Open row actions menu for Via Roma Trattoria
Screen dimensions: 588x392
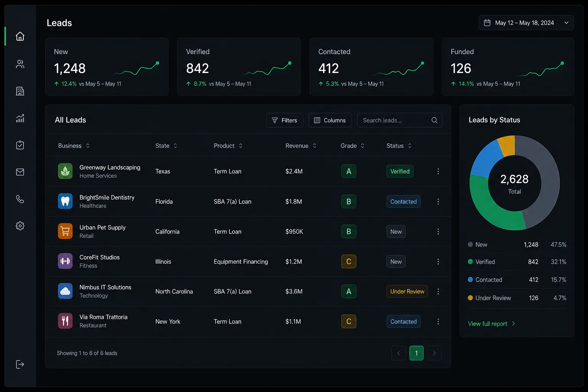pos(438,322)
